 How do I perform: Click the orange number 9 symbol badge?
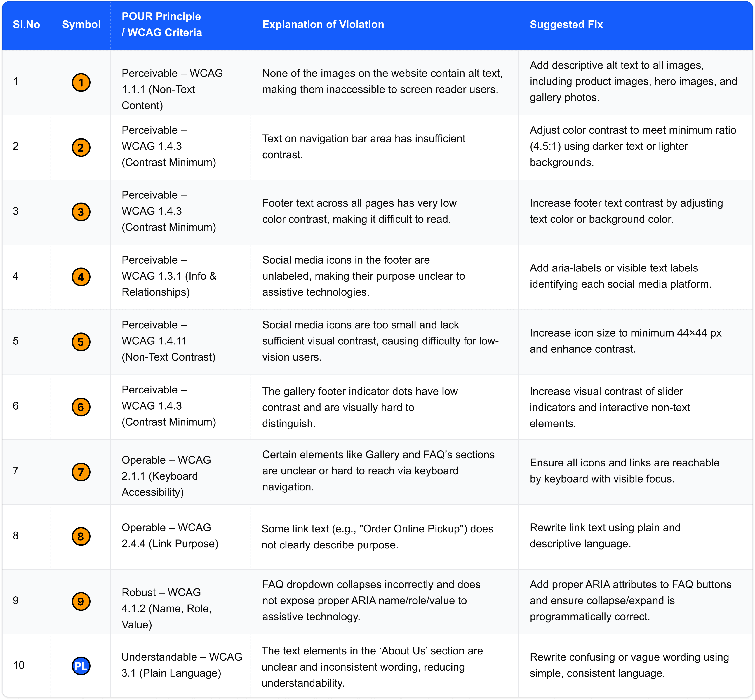tap(81, 602)
